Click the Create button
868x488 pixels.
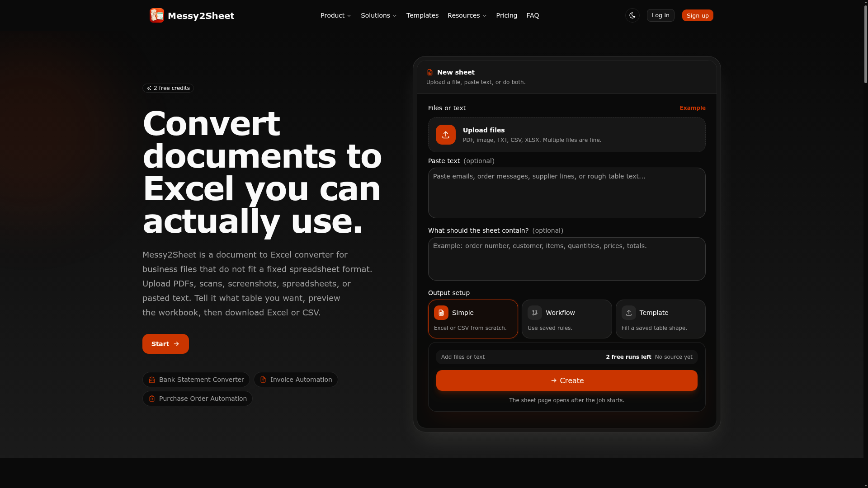(x=567, y=380)
